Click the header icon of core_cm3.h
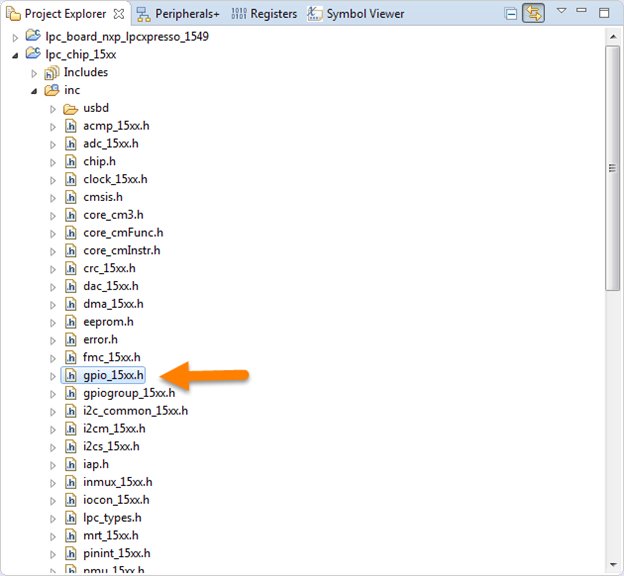This screenshot has width=624, height=576. [x=70, y=215]
